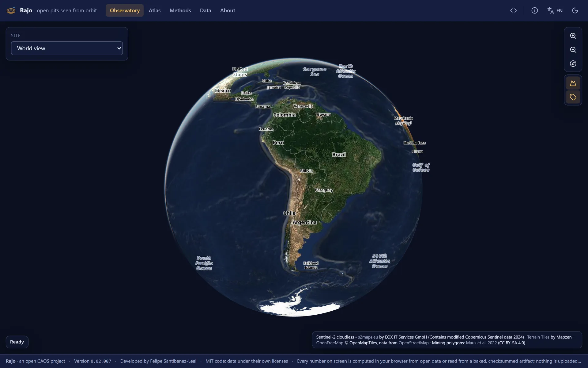Viewport: 588px width, 368px height.
Task: Open the OpenStreetMap attribution link
Action: click(x=413, y=343)
